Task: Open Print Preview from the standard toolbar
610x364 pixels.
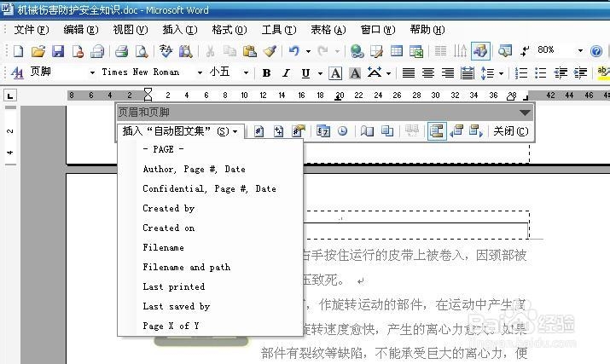Action: tap(142, 51)
